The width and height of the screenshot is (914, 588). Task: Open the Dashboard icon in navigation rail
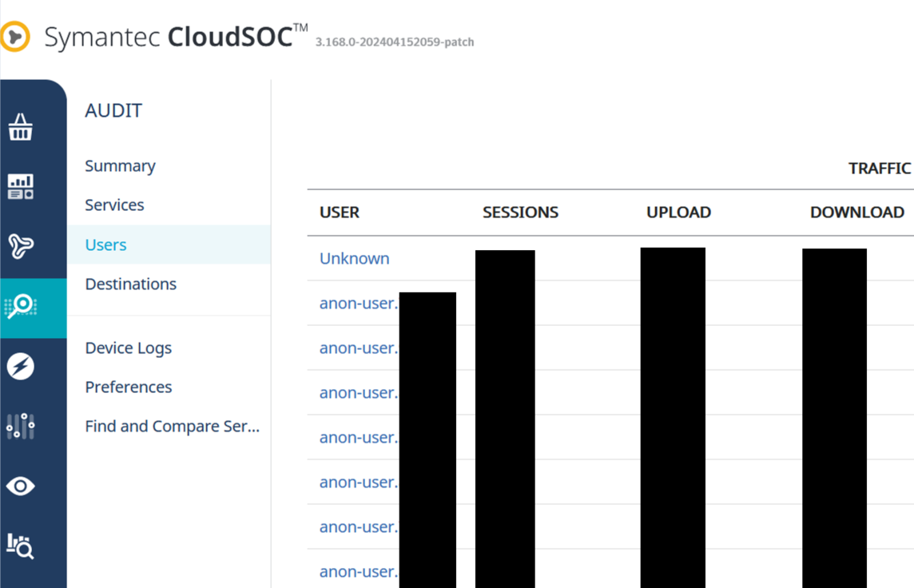(20, 186)
